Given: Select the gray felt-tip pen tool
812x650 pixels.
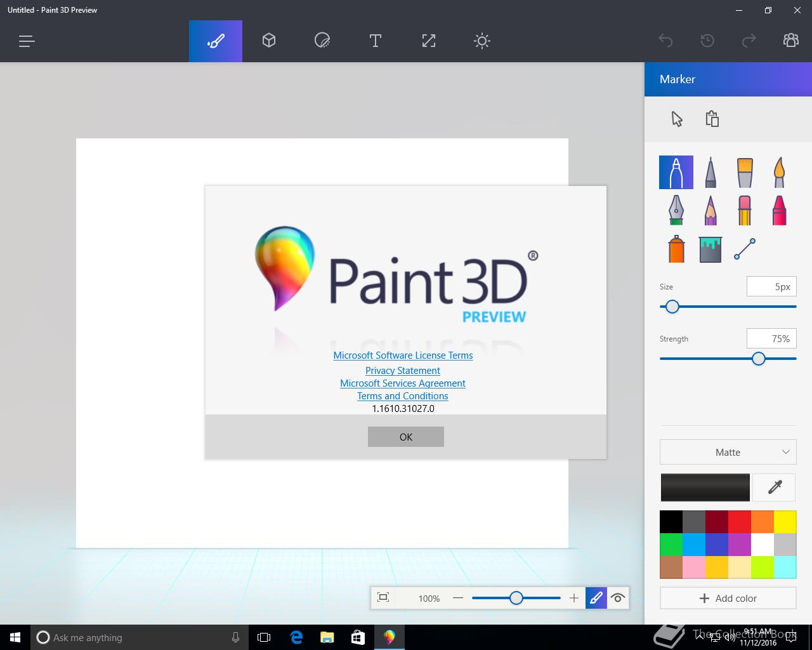Looking at the screenshot, I should tap(710, 172).
